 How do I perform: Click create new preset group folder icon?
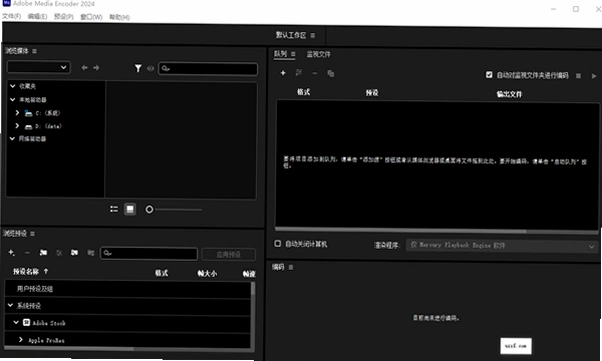pos(43,253)
